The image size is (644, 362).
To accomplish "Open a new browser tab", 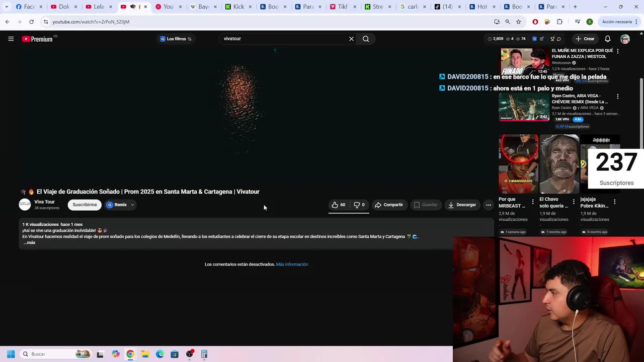I will [x=575, y=7].
